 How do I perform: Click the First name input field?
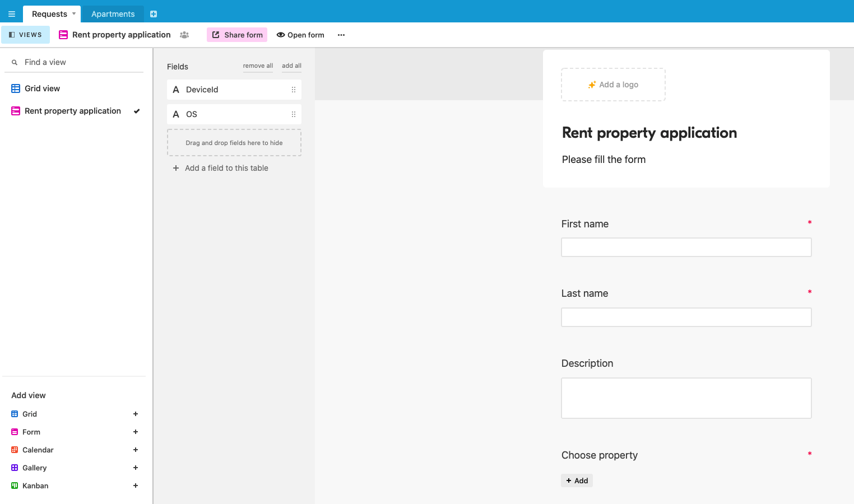(686, 248)
